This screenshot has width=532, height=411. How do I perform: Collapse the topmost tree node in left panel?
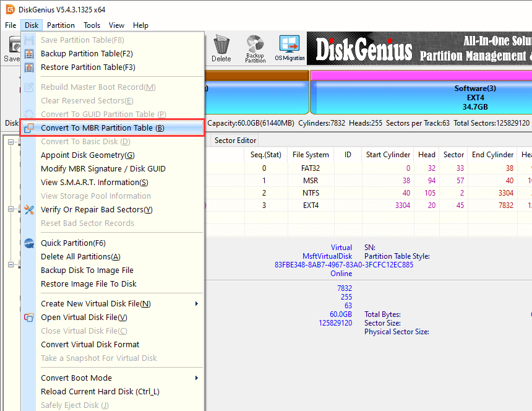(x=11, y=142)
